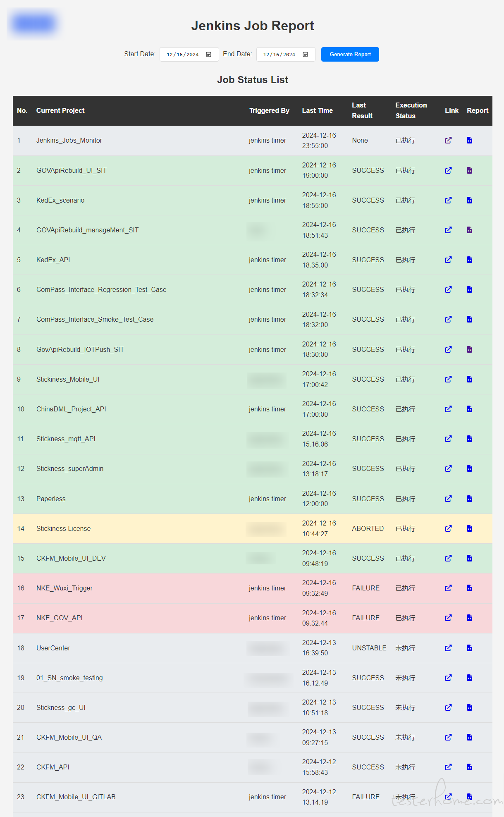Click Execution Status column header
Image resolution: width=504 pixels, height=817 pixels.
pos(411,110)
